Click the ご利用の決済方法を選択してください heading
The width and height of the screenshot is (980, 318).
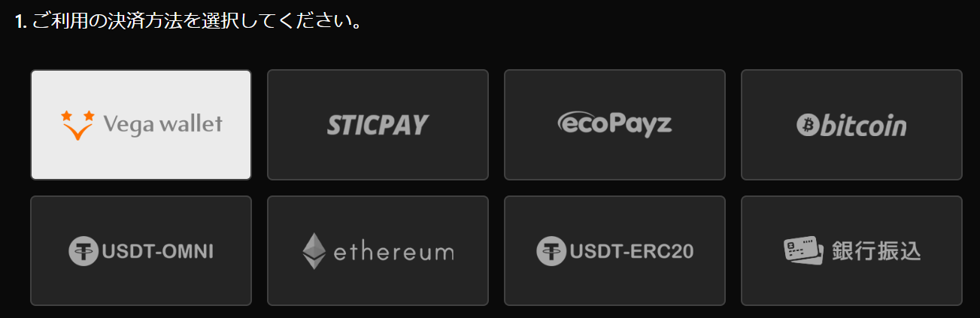pos(189,20)
